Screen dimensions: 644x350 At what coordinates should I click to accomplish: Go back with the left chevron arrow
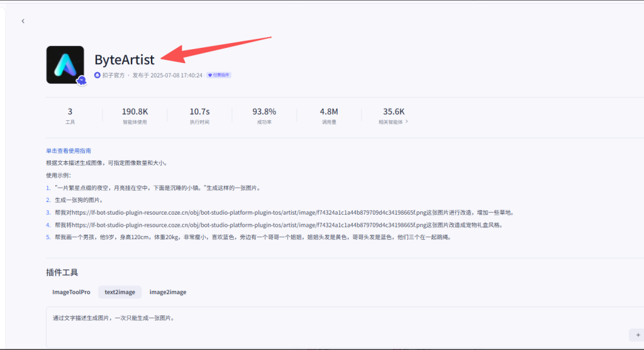pyautogui.click(x=23, y=21)
